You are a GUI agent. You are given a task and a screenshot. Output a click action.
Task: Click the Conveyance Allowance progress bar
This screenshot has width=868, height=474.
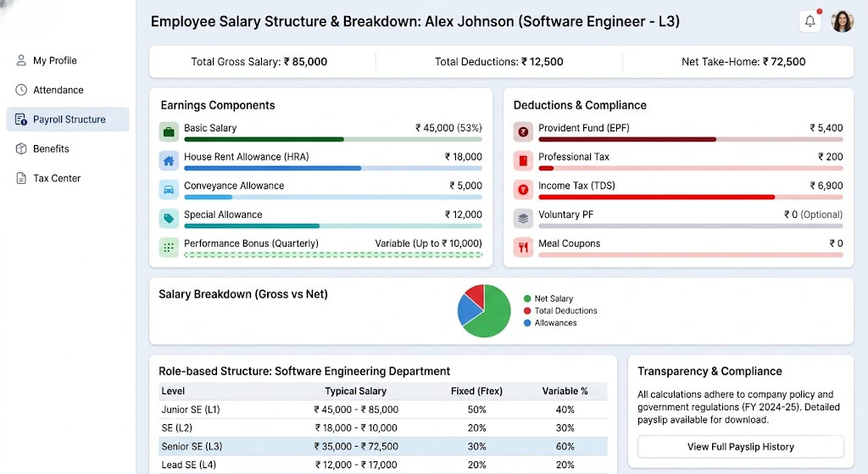(x=332, y=197)
